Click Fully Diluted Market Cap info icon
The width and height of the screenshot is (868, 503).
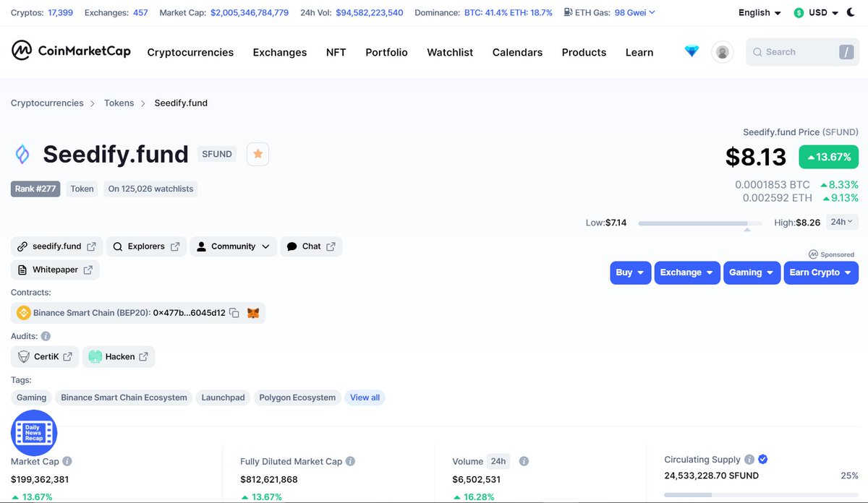[350, 461]
